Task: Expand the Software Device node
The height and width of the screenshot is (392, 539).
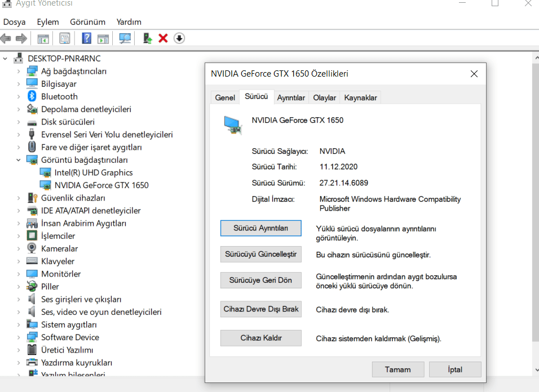Action: point(19,337)
